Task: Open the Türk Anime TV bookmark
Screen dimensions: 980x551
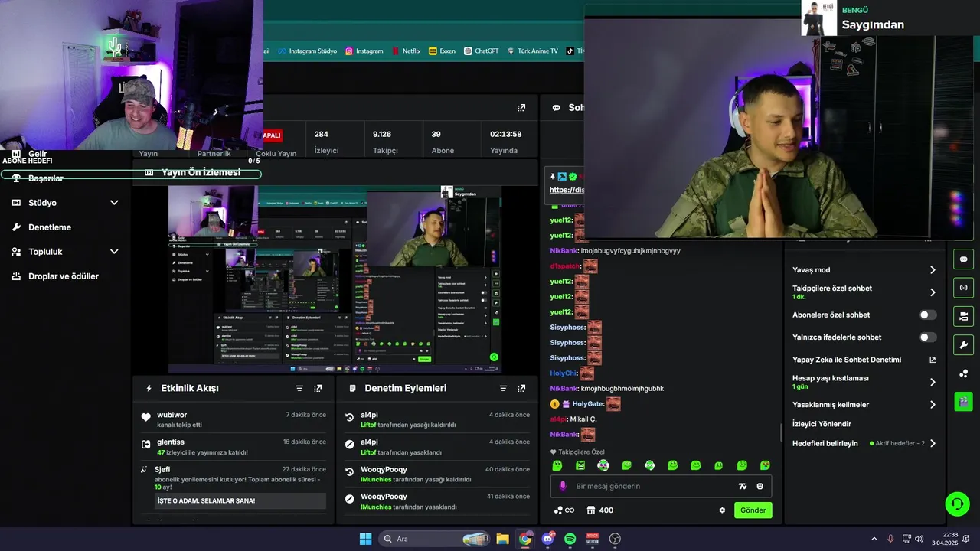Action: click(532, 51)
